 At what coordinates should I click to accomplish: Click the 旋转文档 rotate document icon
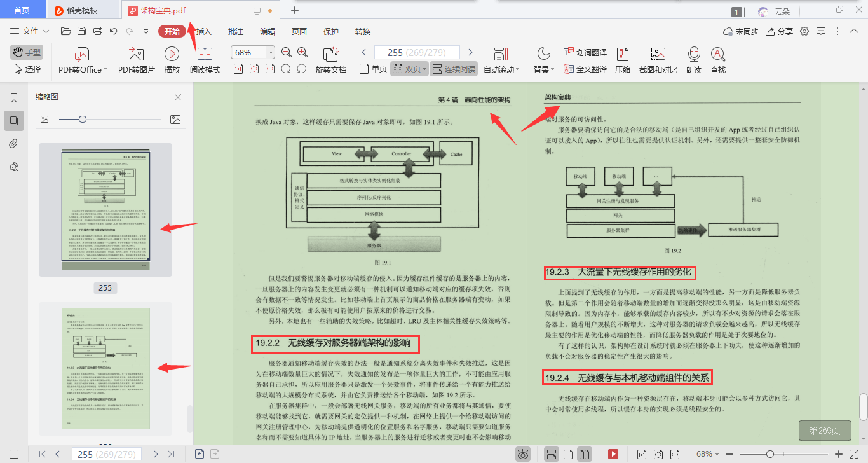(330, 54)
